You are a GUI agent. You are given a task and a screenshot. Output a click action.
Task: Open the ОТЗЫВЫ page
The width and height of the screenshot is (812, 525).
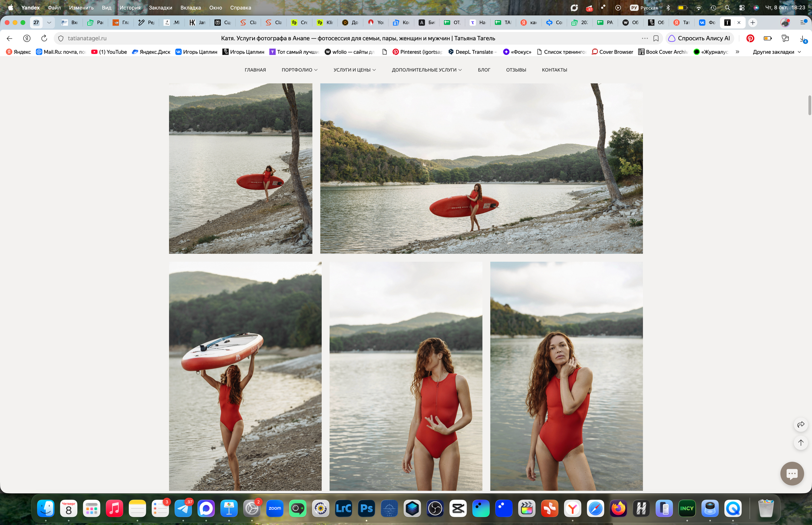click(x=516, y=70)
